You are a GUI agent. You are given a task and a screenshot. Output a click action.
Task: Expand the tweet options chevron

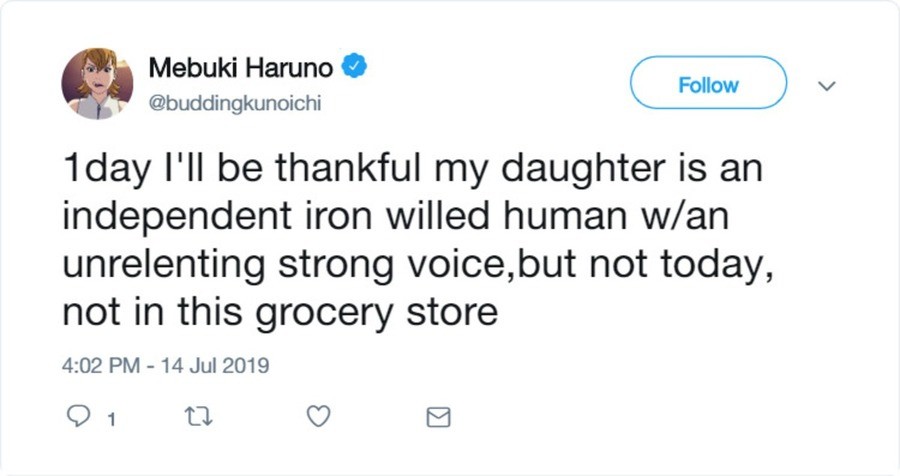[x=826, y=86]
